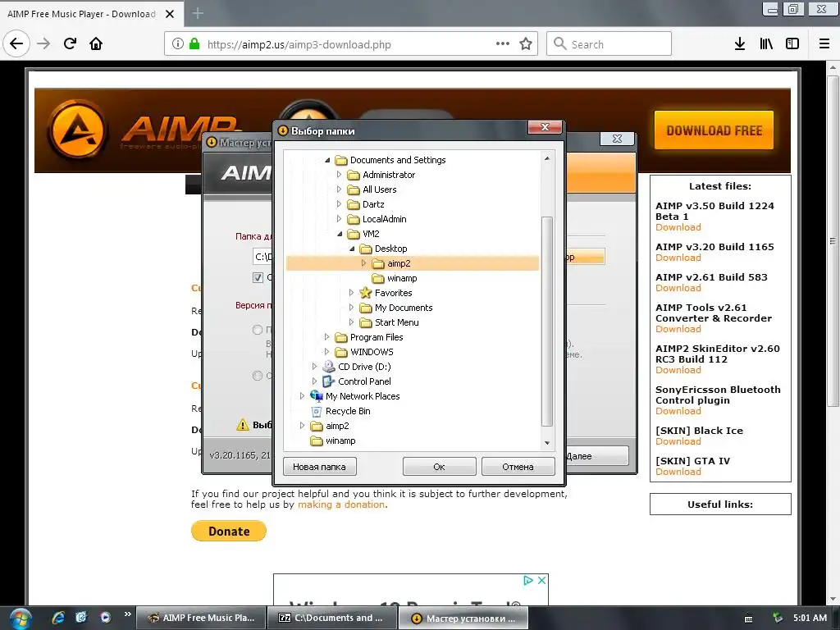Viewport: 840px width, 630px height.
Task: Click Download under AIMP v2.61 Build 583
Action: point(678,288)
